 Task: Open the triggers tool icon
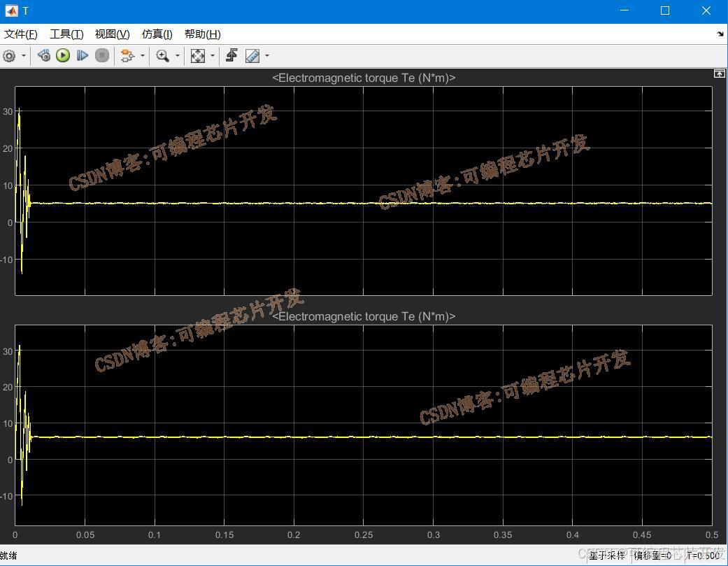tap(231, 56)
